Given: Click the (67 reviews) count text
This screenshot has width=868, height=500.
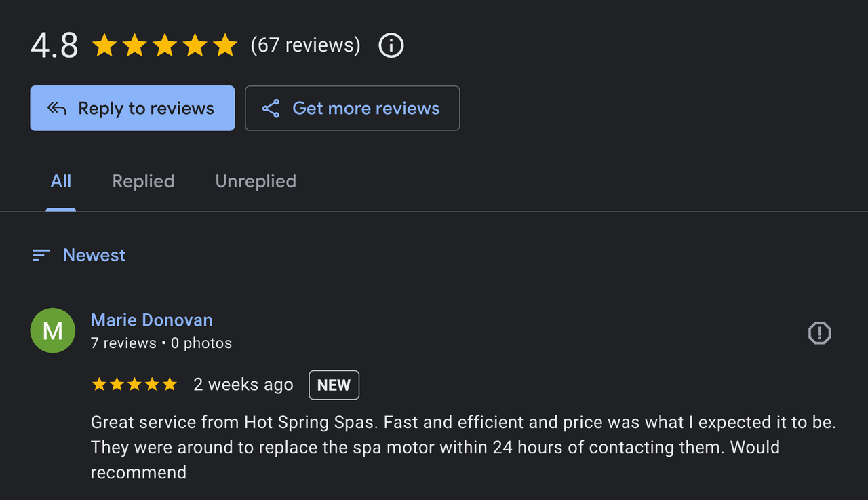Looking at the screenshot, I should coord(305,45).
